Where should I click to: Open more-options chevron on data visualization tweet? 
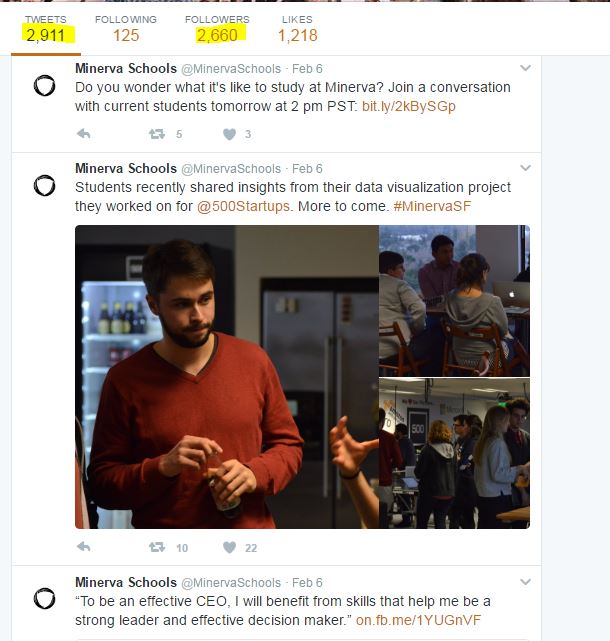tap(526, 168)
